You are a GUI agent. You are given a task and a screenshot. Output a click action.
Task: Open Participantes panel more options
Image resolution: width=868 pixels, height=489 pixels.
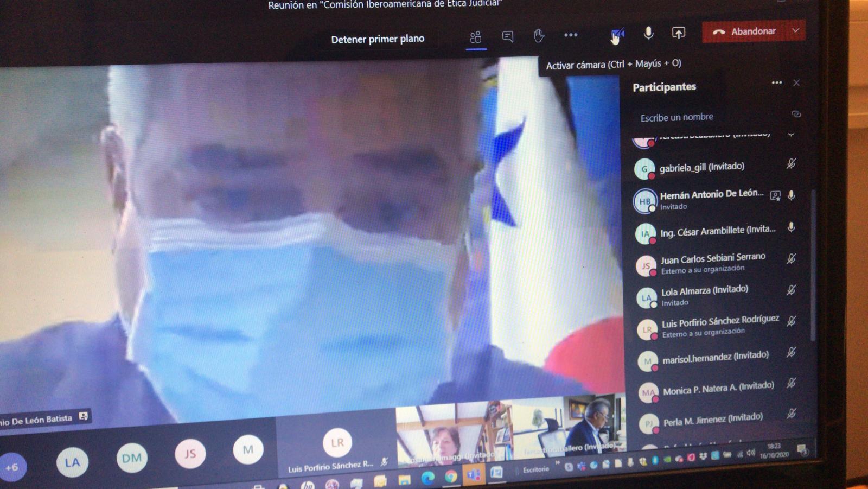click(777, 82)
